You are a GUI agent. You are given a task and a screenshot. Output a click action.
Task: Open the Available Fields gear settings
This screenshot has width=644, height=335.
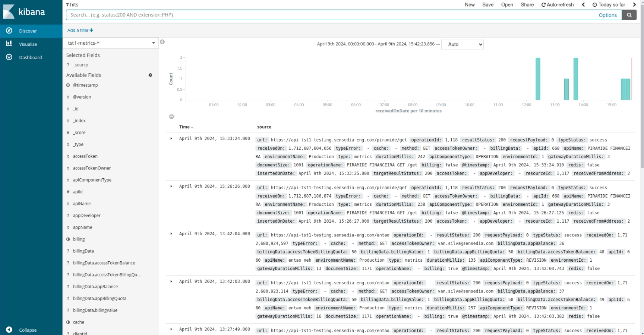(150, 75)
